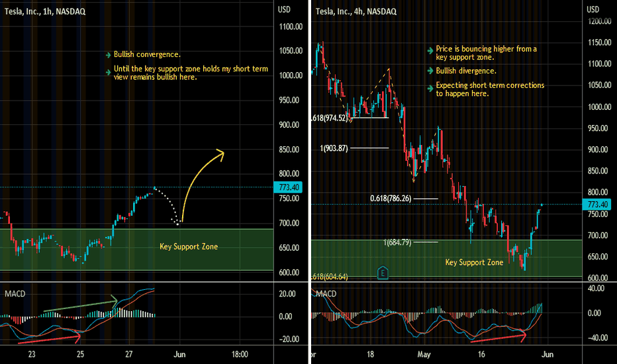Click the earnings 'E' marker on 4h chart
The width and height of the screenshot is (617, 364).
[x=383, y=272]
